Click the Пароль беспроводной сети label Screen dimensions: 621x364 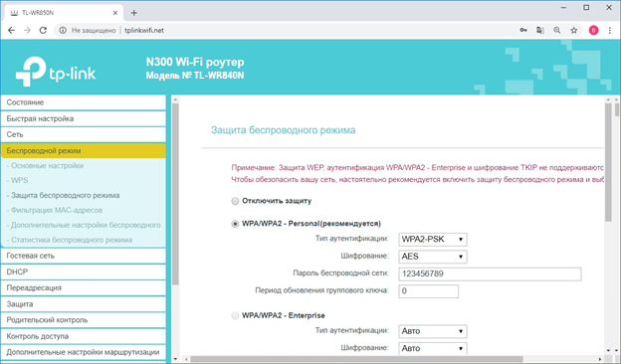point(340,273)
